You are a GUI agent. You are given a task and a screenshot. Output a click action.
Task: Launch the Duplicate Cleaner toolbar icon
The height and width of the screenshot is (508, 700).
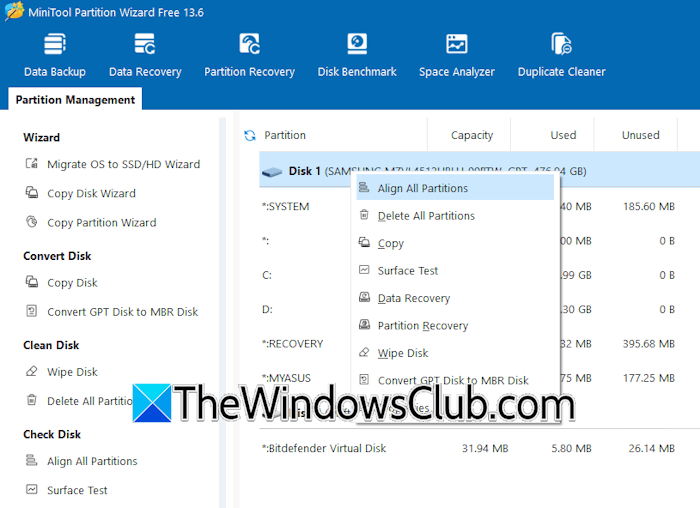pyautogui.click(x=561, y=44)
